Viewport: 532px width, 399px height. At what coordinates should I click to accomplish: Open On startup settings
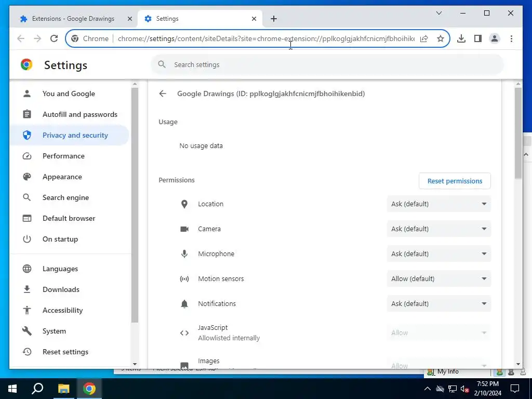pos(70,239)
